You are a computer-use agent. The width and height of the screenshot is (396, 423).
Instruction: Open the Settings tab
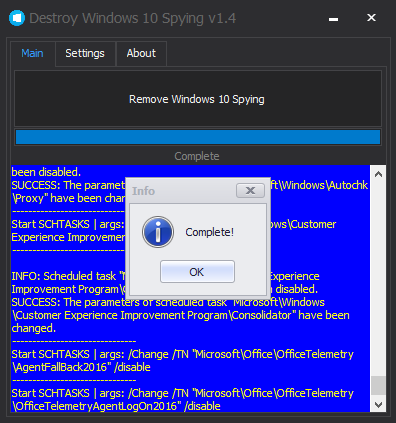click(85, 53)
